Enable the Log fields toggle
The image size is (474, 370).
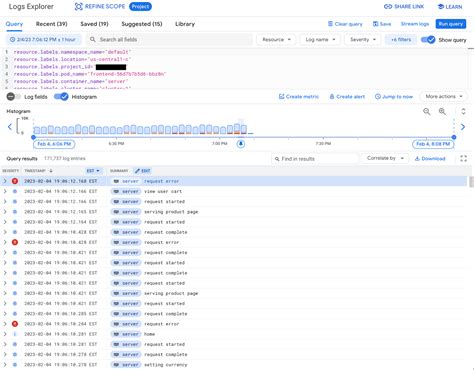[14, 97]
